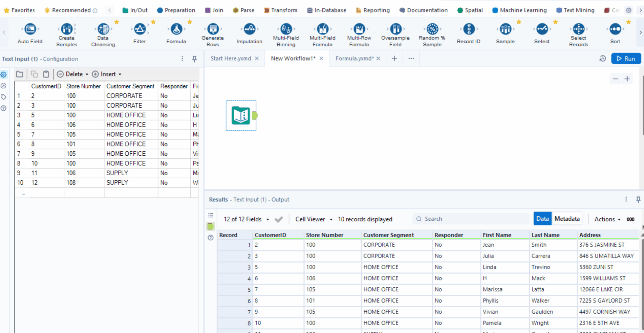Screen dimensions: 644x333
Task: Click the Text Input tool on the canvas
Action: pos(241,115)
